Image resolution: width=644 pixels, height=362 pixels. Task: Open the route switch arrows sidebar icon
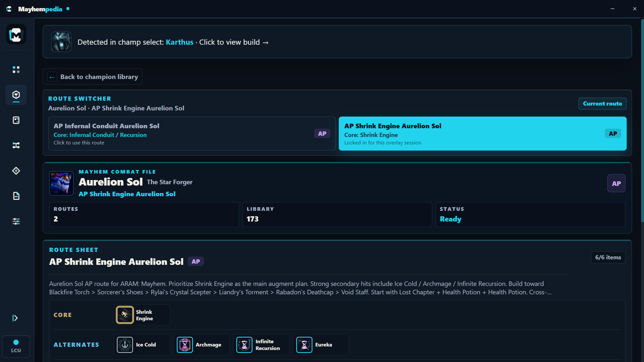point(16,145)
